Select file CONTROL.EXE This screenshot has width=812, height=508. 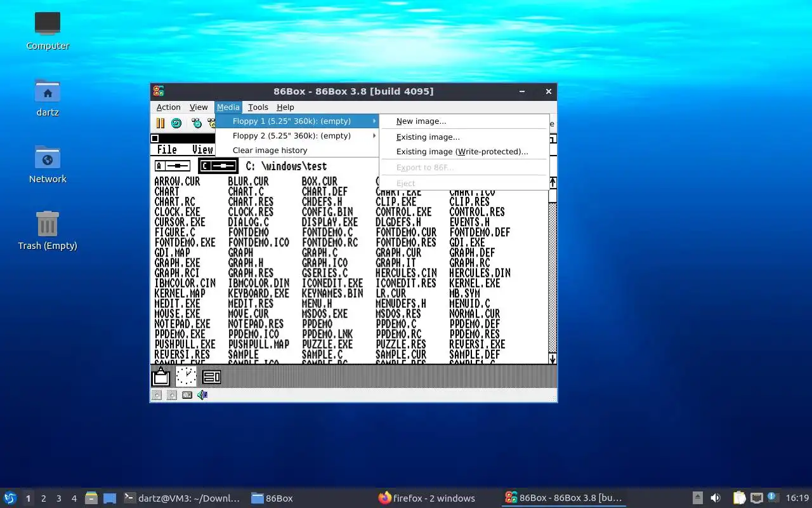tap(403, 212)
